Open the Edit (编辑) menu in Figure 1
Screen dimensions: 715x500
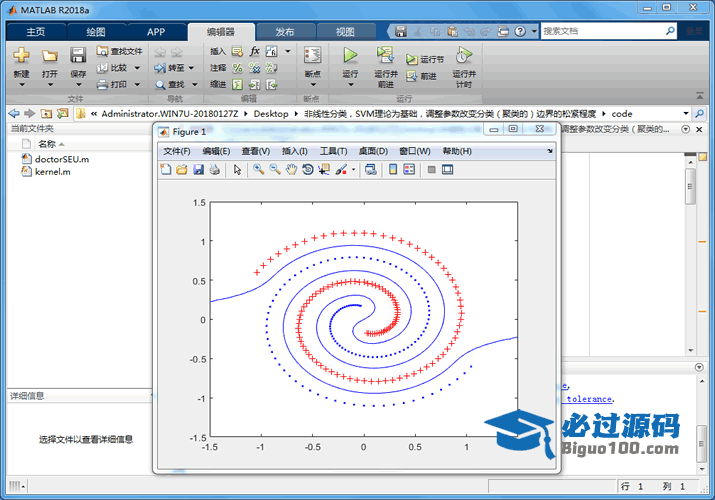coord(216,151)
